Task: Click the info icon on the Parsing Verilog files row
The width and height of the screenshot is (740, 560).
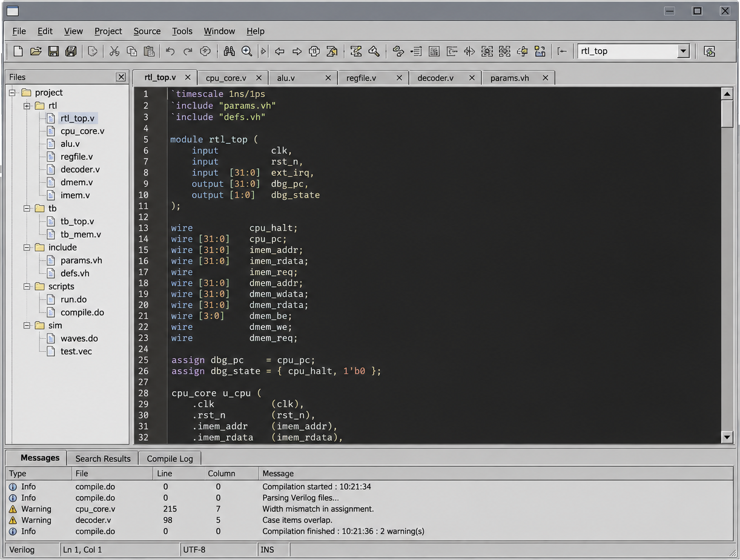Action: [13, 498]
